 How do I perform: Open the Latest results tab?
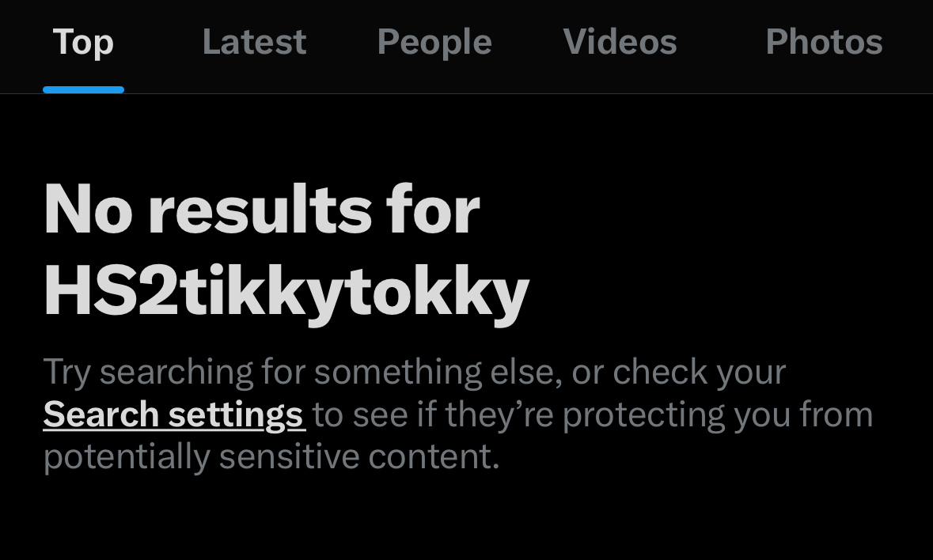(254, 42)
